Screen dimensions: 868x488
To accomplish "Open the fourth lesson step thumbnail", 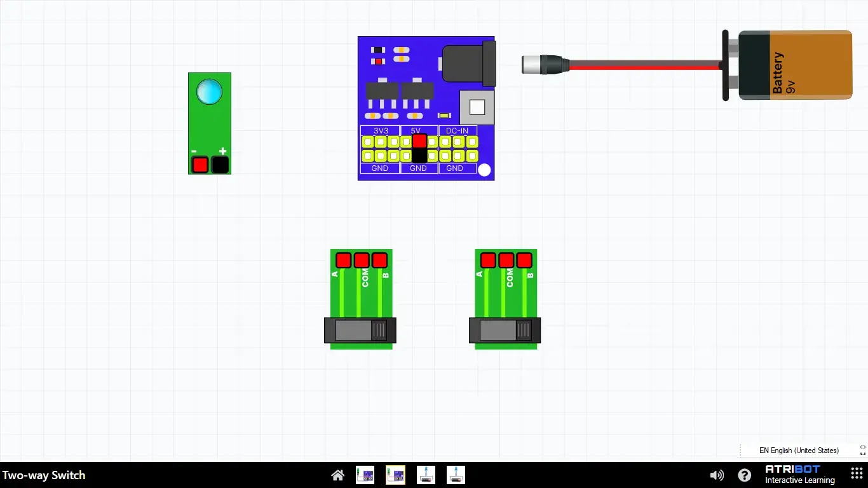I will point(456,475).
